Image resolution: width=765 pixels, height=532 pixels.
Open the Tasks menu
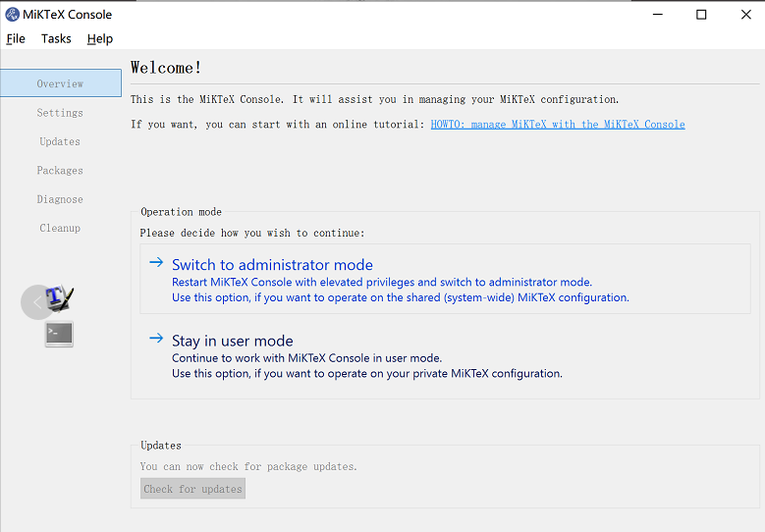(x=56, y=38)
